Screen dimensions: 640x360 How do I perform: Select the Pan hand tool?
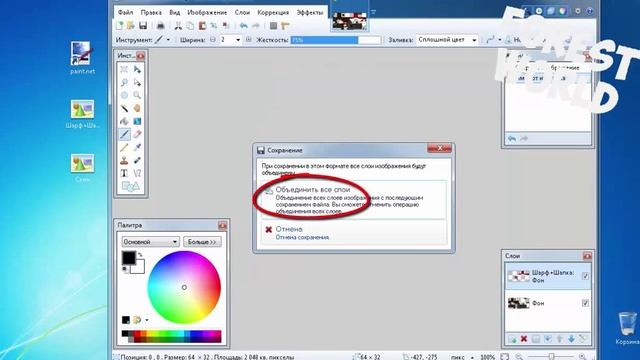click(137, 108)
